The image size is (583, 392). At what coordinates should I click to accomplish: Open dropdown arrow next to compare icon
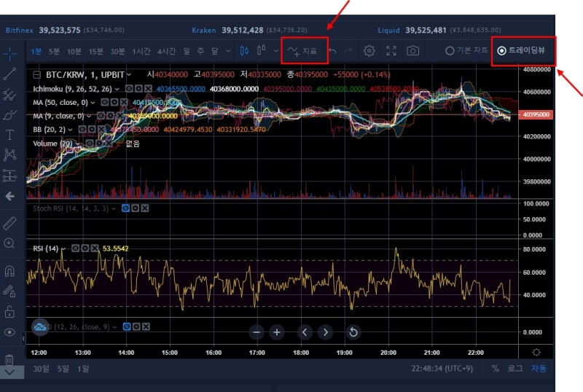(276, 51)
